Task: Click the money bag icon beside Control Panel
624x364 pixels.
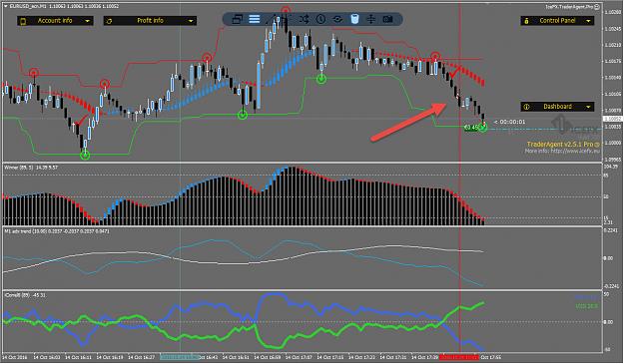Action: [x=526, y=21]
